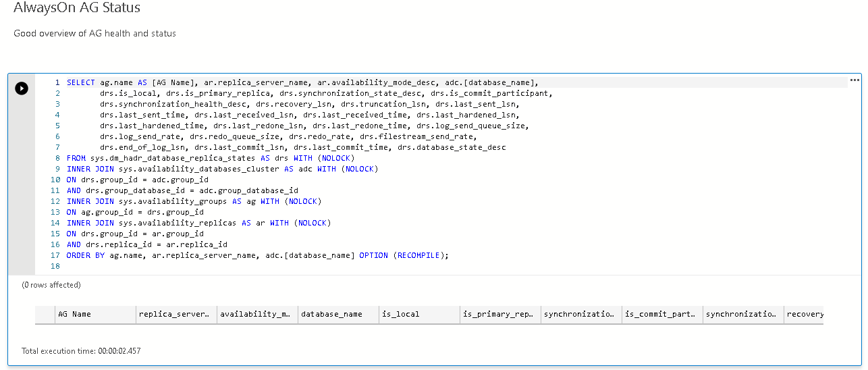Open the cell's more actions ellipsis menu
This screenshot has width=868, height=370.
(x=855, y=80)
